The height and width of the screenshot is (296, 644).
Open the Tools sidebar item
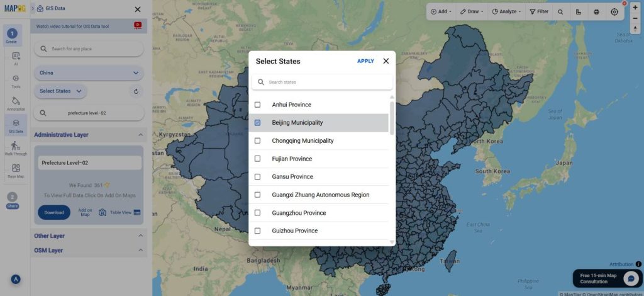16,81
